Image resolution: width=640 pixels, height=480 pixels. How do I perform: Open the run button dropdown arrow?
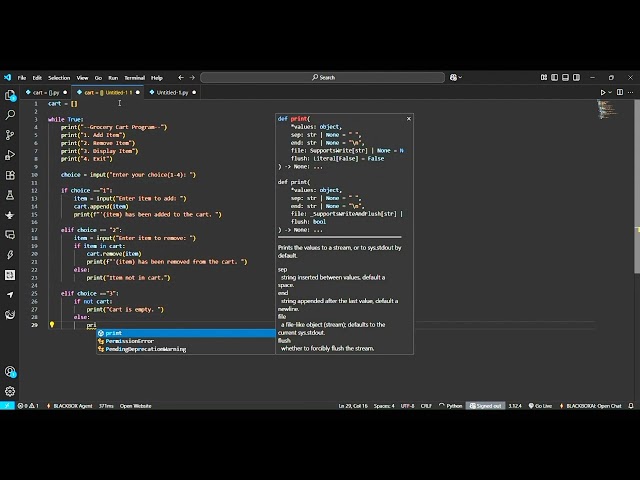[x=610, y=93]
